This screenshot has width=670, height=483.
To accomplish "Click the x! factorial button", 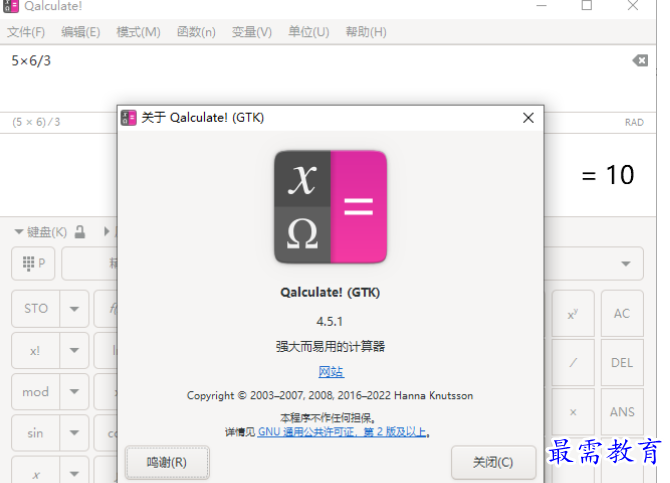I will pos(36,350).
